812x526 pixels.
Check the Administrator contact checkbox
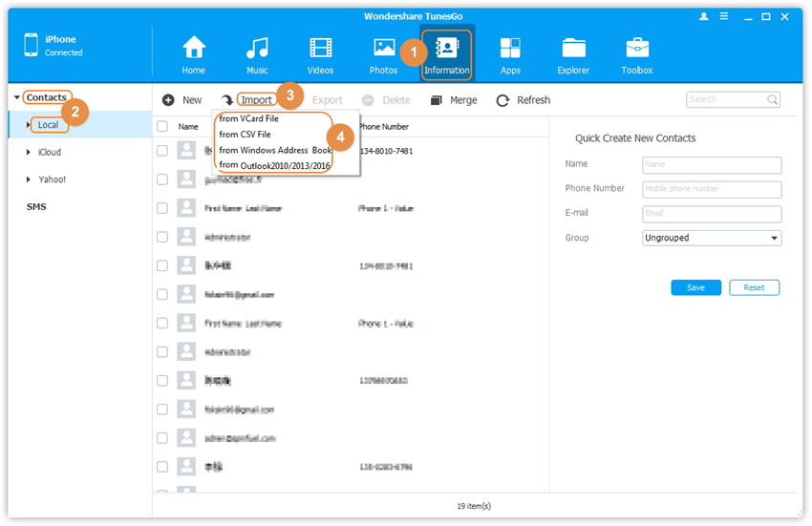point(162,237)
